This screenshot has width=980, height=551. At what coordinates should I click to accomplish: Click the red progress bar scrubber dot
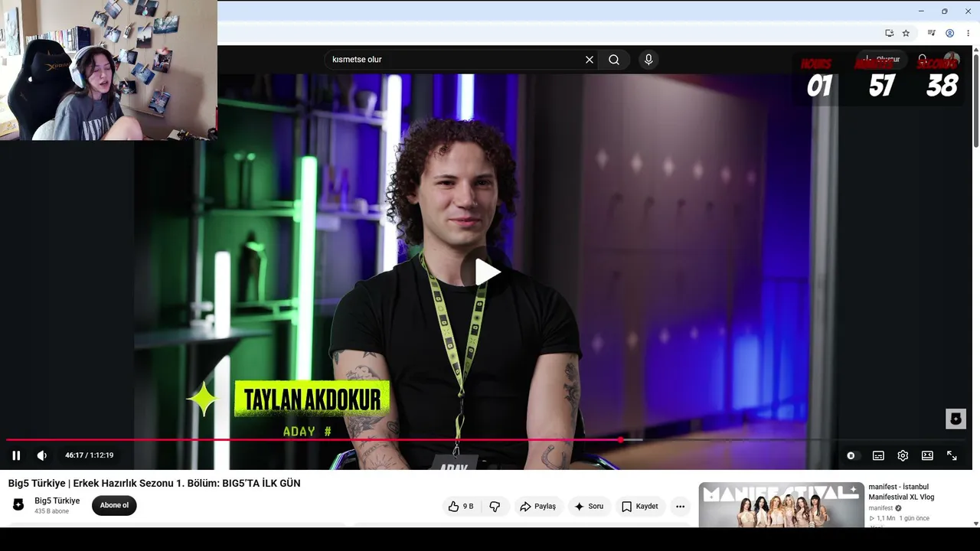pyautogui.click(x=620, y=440)
